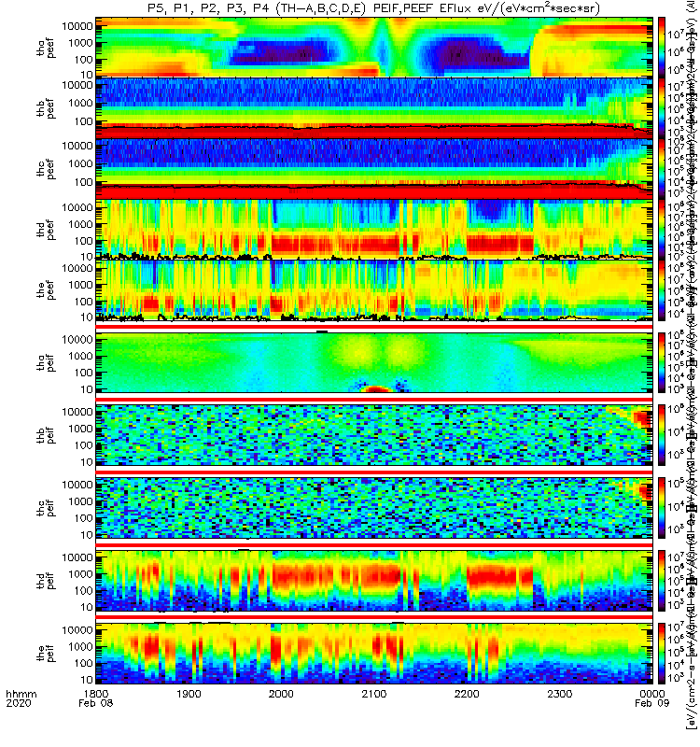The width and height of the screenshot is (700, 747).
Task: Click inside the tha peef spectrogram panel
Action: click(x=374, y=47)
